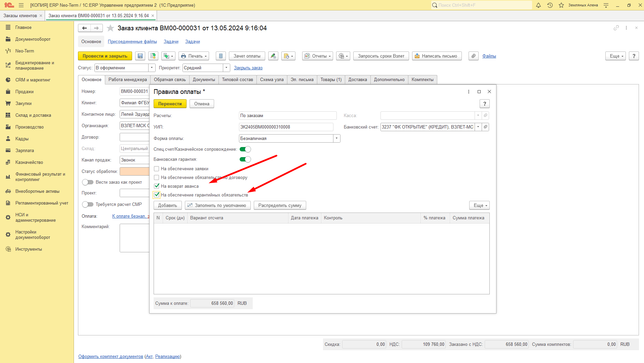644x363 pixels.
Task: Open the Доставка tab
Action: [358, 79]
